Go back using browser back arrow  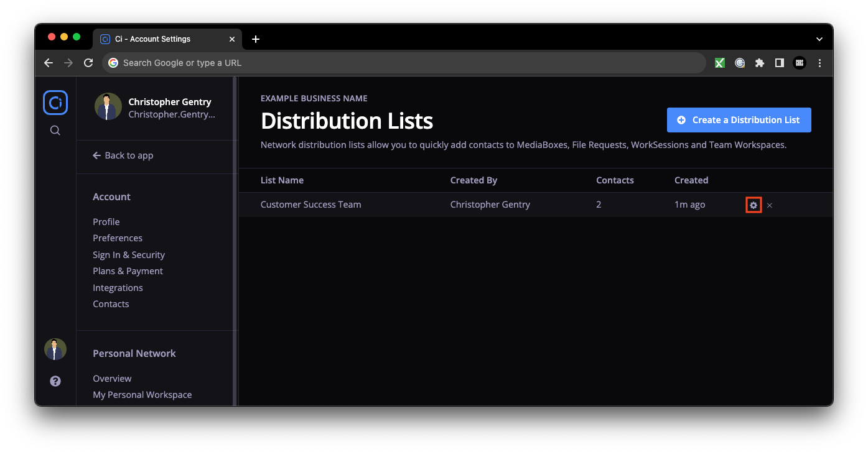pyautogui.click(x=49, y=63)
